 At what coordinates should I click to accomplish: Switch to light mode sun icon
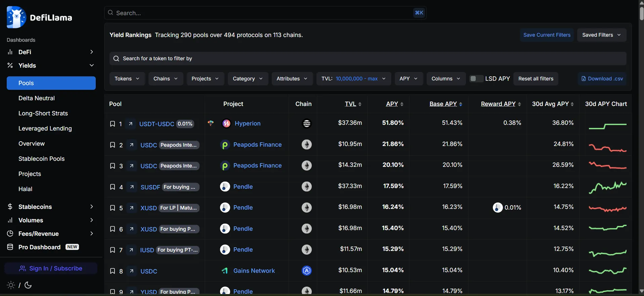point(11,285)
